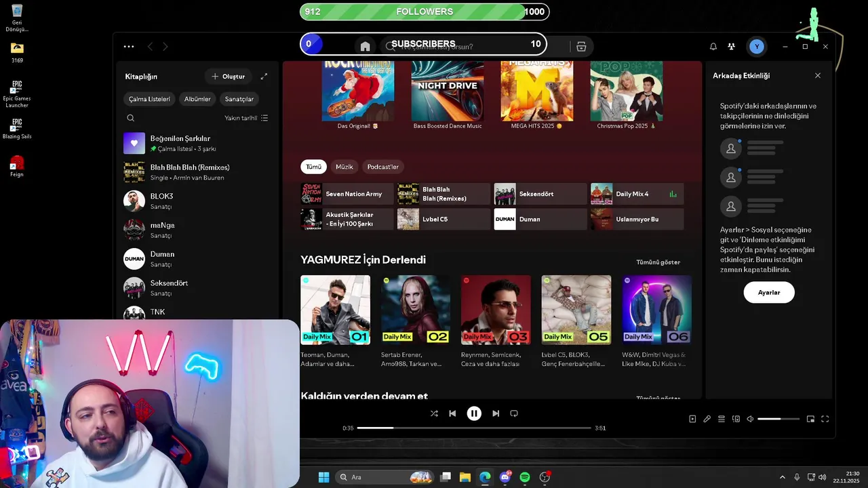Open the Now Playing view icon
Viewport: 868px width, 488px height.
point(692,419)
